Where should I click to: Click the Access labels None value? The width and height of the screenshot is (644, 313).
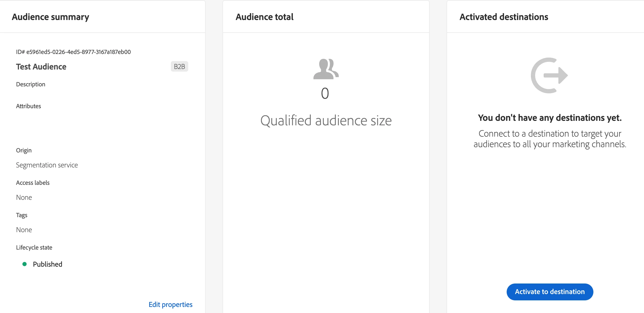24,197
